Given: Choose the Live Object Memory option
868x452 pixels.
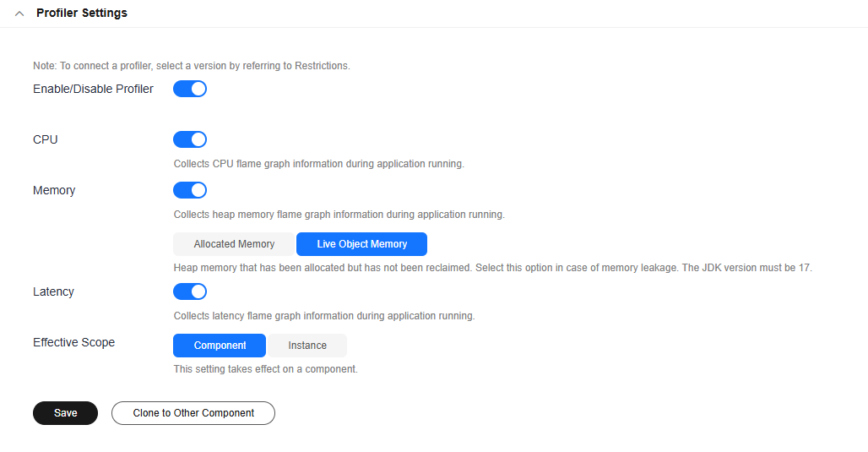Looking at the screenshot, I should tap(361, 244).
